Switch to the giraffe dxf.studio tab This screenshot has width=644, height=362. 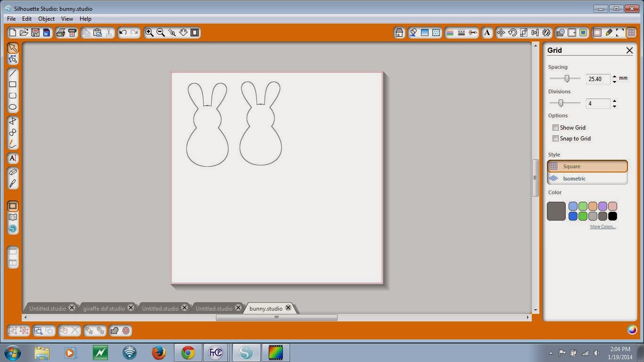click(104, 309)
